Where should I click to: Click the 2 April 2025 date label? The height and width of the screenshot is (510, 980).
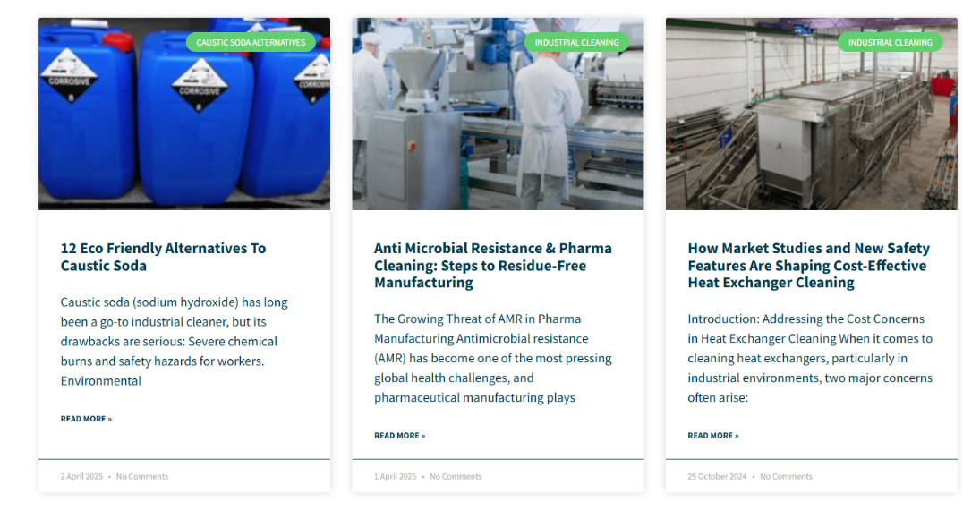tap(81, 476)
